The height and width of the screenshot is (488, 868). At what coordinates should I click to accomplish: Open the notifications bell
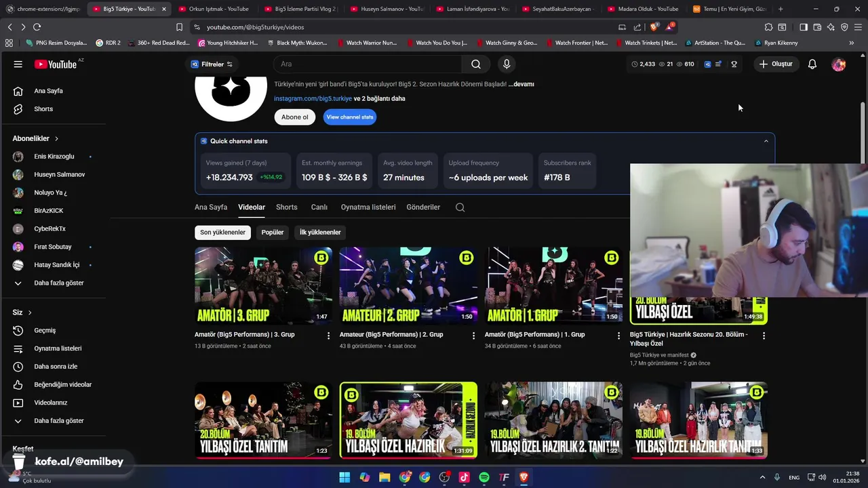click(x=812, y=64)
